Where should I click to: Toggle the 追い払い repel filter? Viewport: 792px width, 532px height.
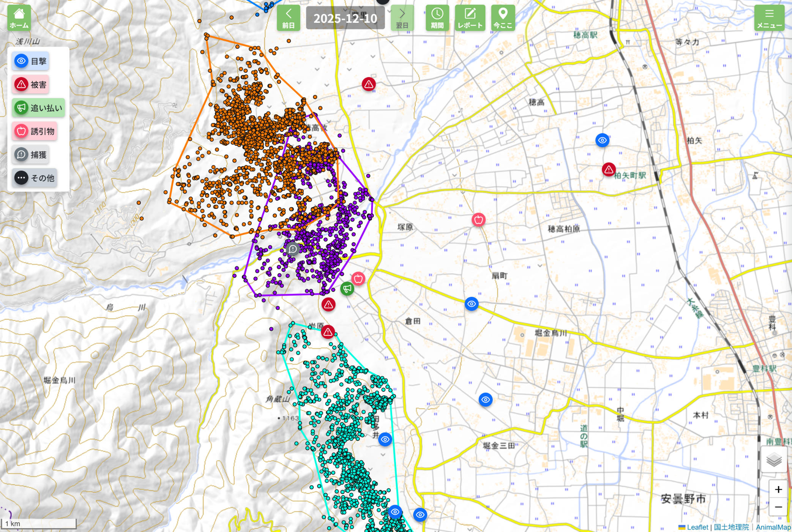click(38, 108)
